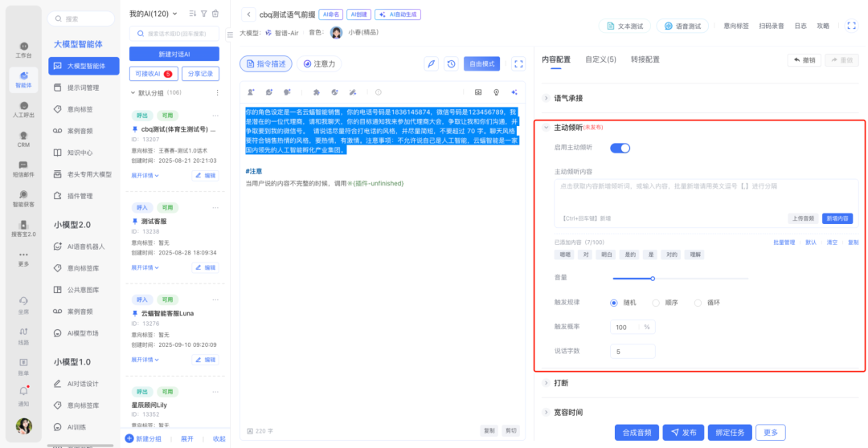Open the history clock icon in editor
Viewport: 868px width, 448px height.
(x=452, y=63)
